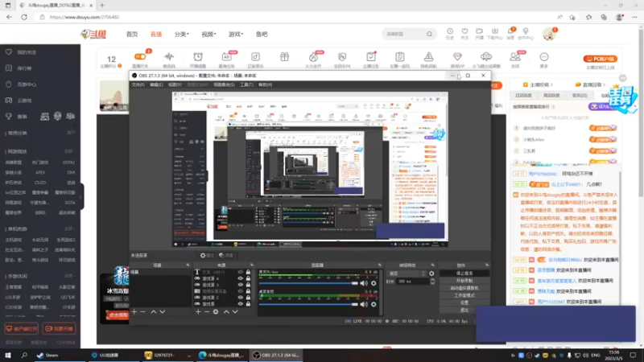644x362 pixels.
Task: Expand 视频 dropdown in Douyu nav
Action: point(208,34)
